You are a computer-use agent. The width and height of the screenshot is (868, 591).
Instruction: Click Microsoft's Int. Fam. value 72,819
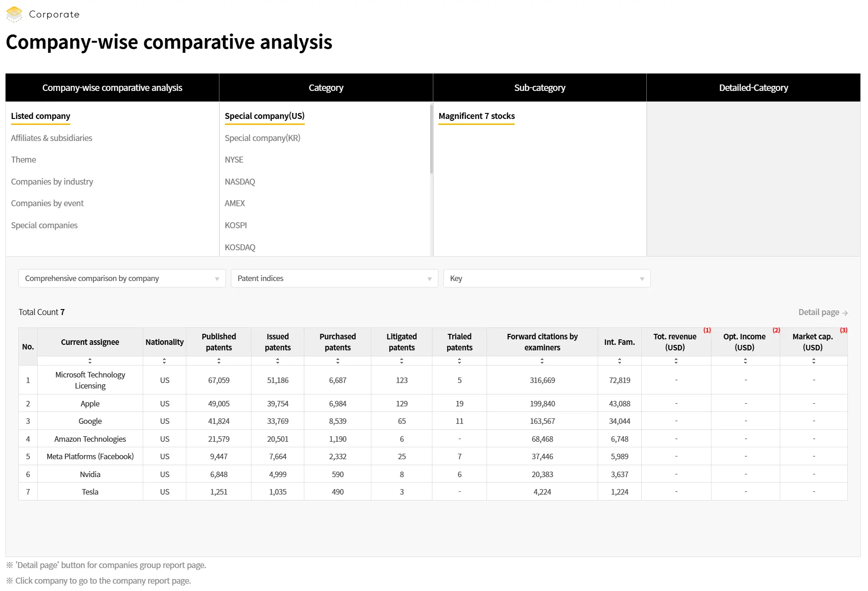620,380
